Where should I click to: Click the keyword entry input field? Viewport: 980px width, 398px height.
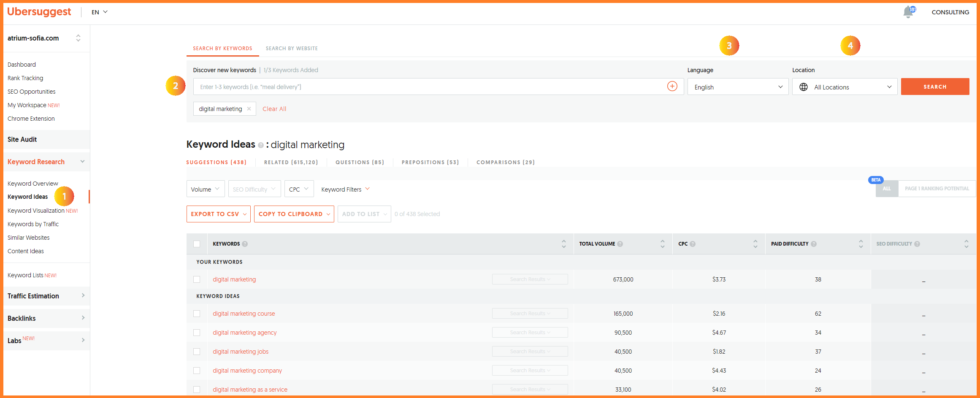(428, 87)
